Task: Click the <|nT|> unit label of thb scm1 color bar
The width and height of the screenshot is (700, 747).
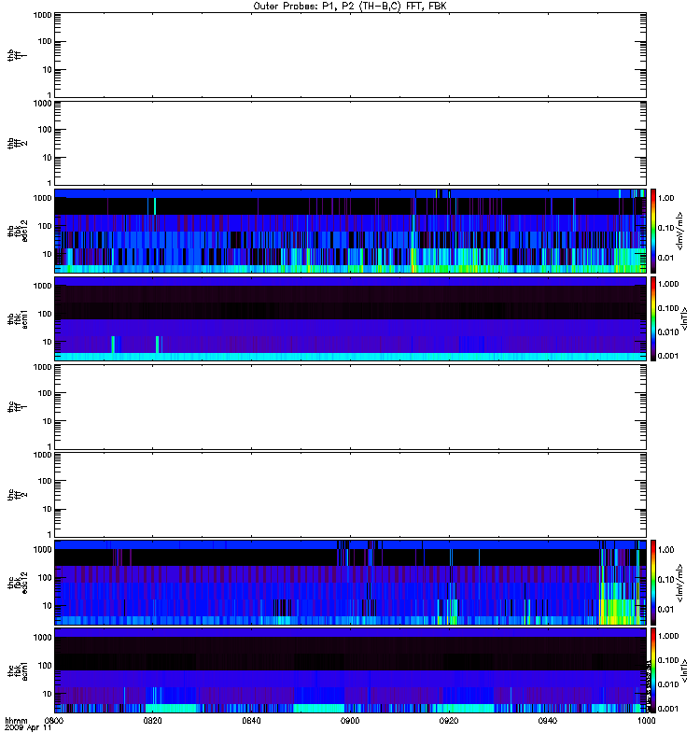Action: (685, 318)
